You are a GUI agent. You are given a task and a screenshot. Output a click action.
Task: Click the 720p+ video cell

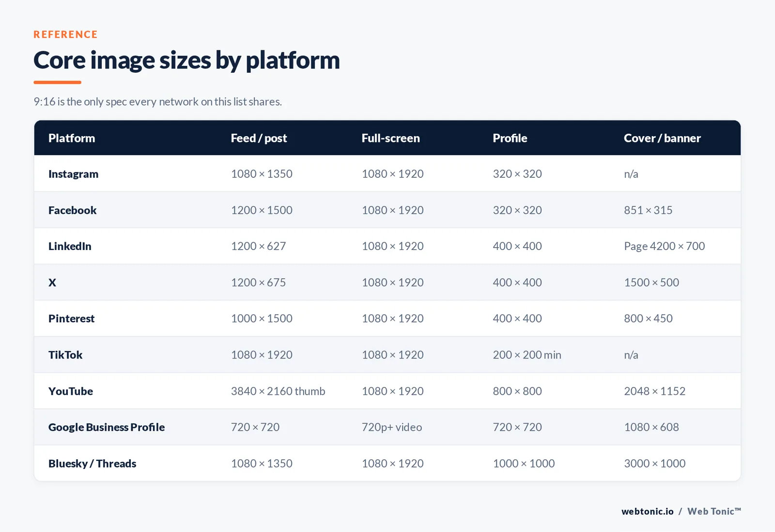point(392,427)
